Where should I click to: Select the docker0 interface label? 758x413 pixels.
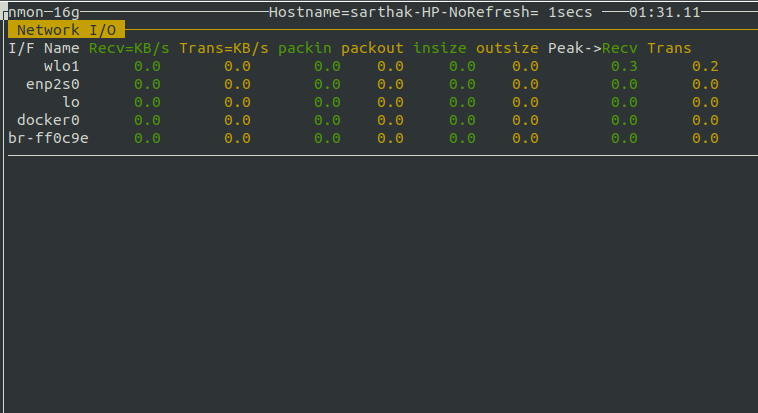pos(48,120)
